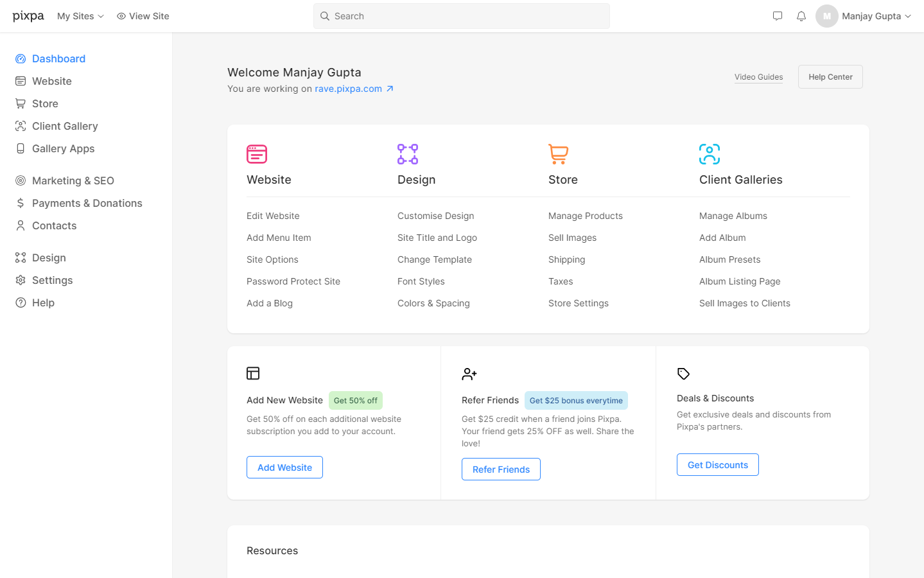Screen dimensions: 924x578
Task: Click the Add New Website layout icon
Action: click(x=253, y=373)
